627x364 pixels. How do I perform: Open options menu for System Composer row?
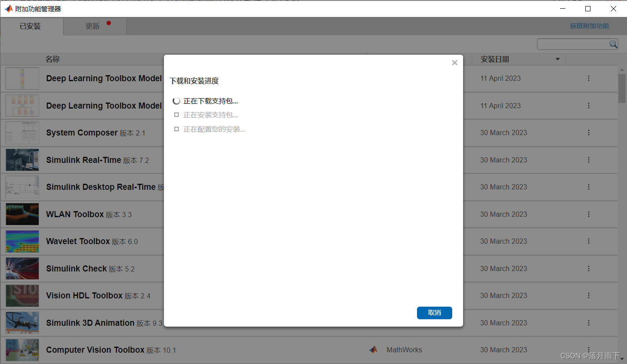click(589, 132)
